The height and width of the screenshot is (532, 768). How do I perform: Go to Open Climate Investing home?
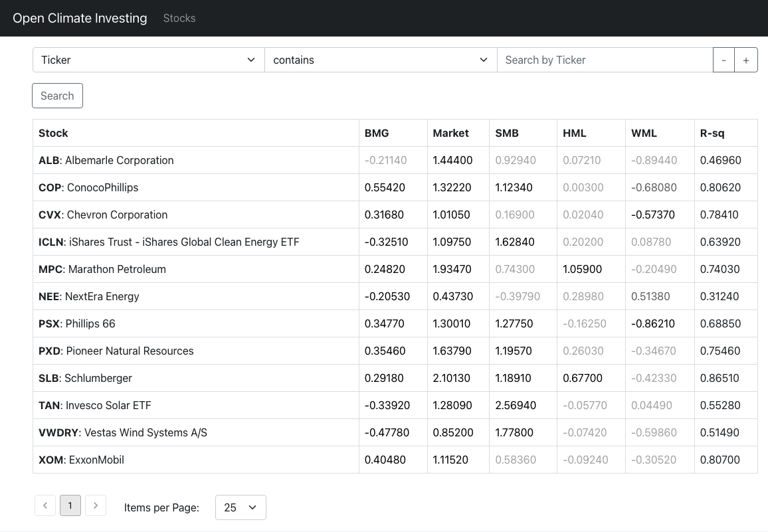pos(80,18)
